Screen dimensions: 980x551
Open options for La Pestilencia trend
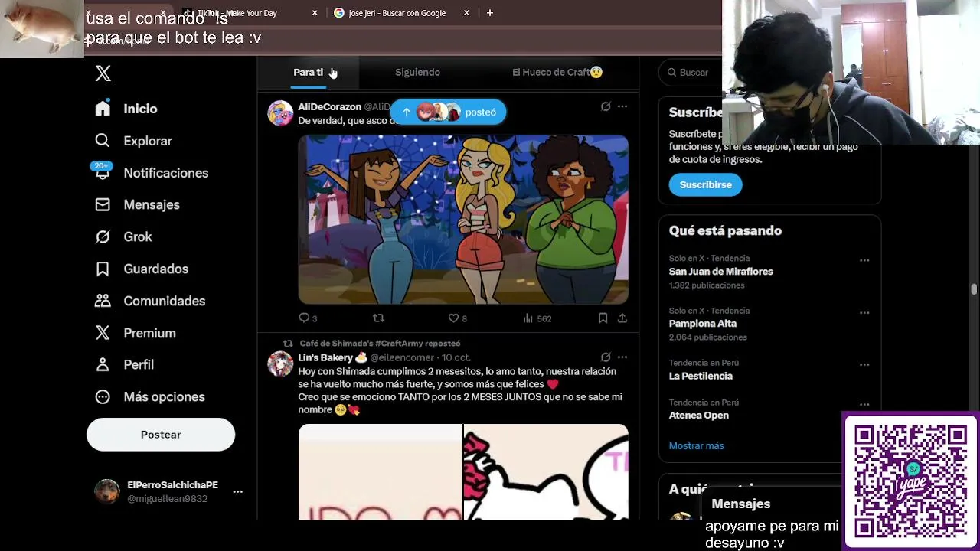(864, 364)
